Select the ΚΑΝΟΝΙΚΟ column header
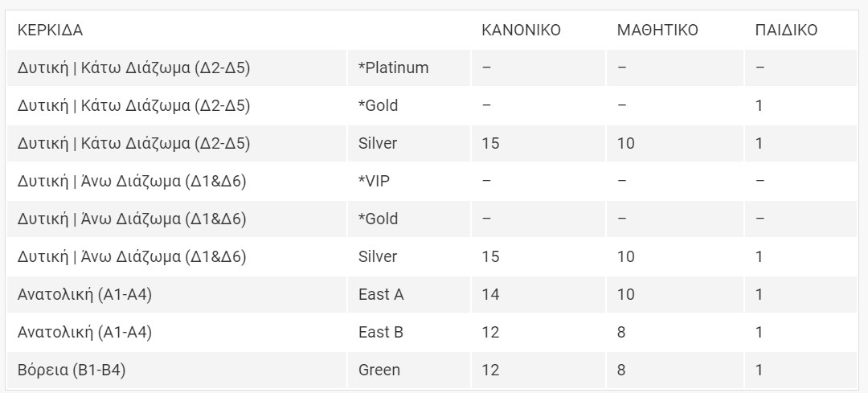868x393 pixels. pyautogui.click(x=521, y=30)
